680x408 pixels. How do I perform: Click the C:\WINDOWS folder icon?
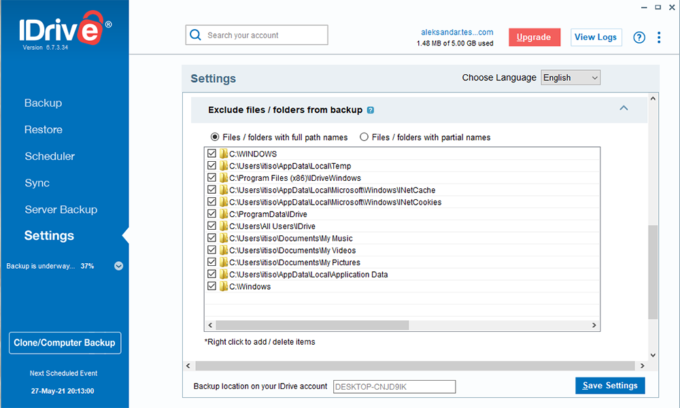[224, 154]
